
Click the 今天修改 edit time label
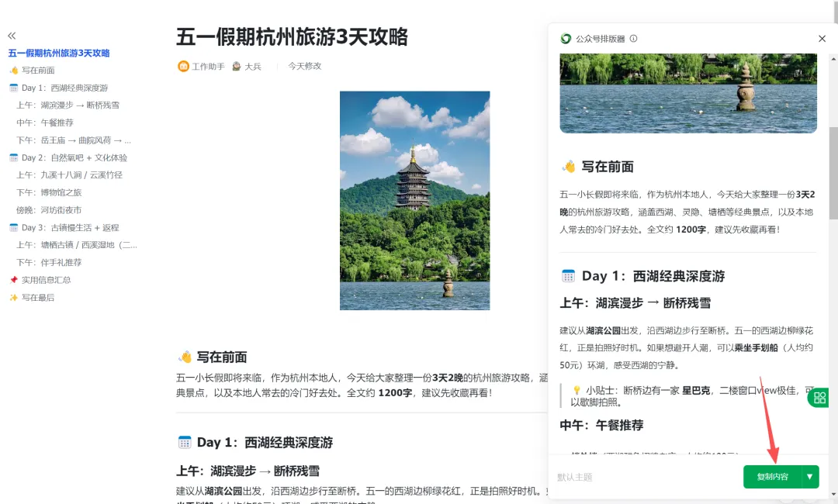(x=305, y=66)
